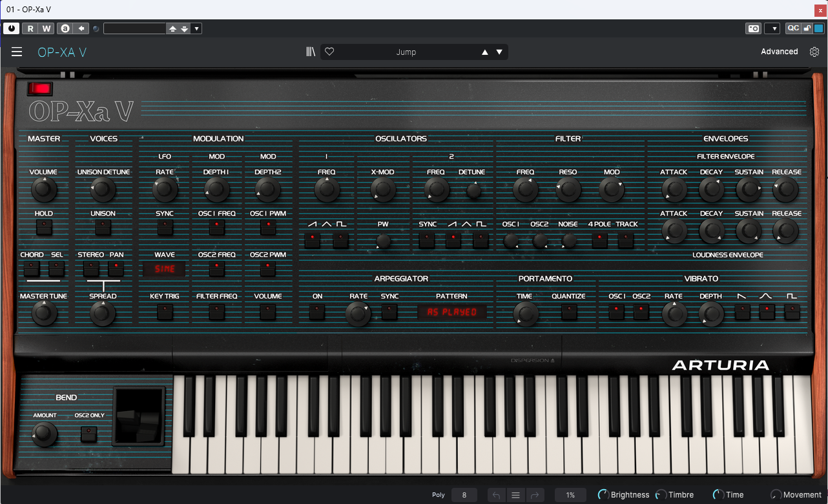
Task: Select vibrato square waveform button
Action: click(792, 313)
